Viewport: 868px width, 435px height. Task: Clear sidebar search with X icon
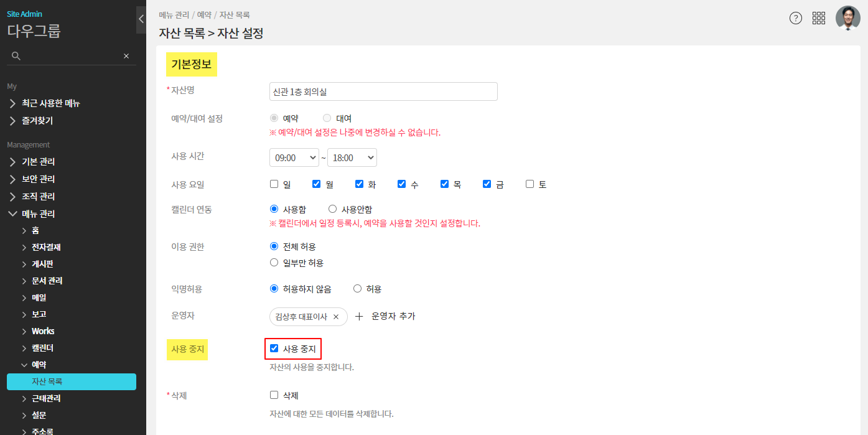point(126,56)
